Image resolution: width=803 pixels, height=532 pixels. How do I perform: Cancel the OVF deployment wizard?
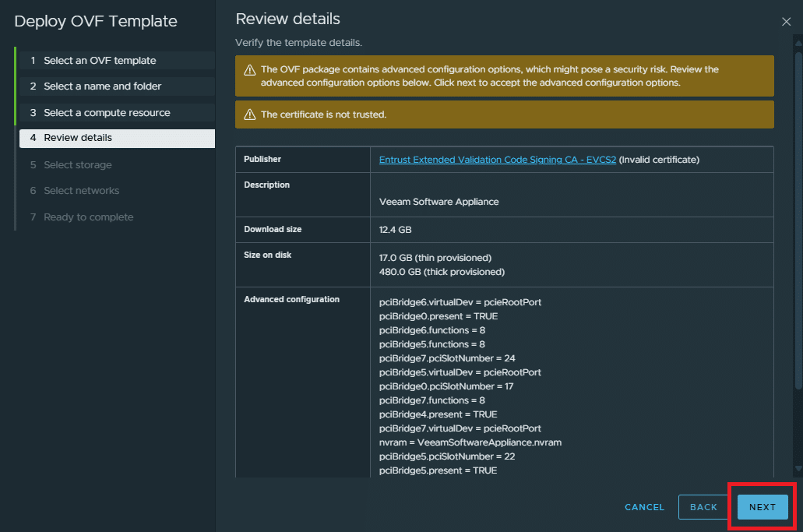click(x=644, y=507)
